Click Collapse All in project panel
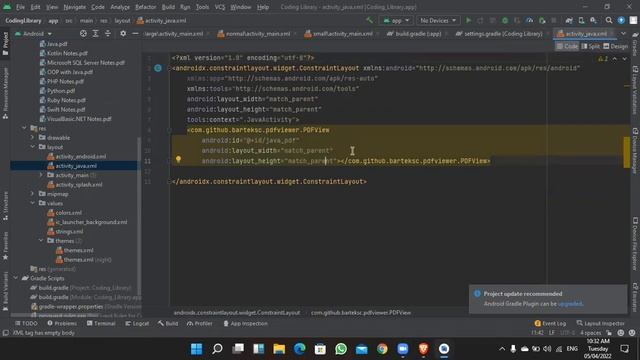The image size is (640, 360). pos(108,33)
